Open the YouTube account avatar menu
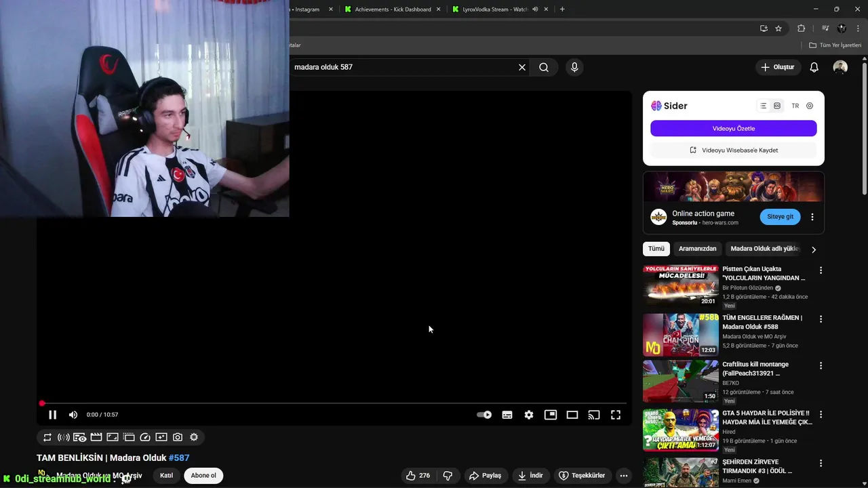Viewport: 868px width, 488px height. coord(840,67)
